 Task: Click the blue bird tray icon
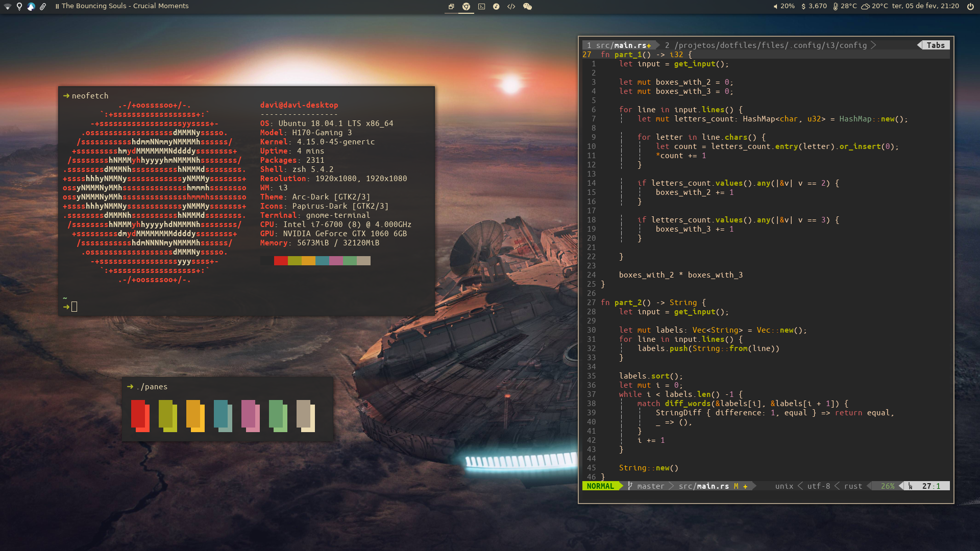point(31,6)
